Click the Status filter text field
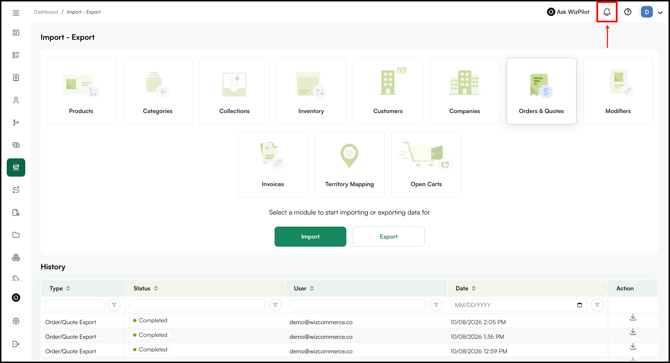 pos(197,305)
